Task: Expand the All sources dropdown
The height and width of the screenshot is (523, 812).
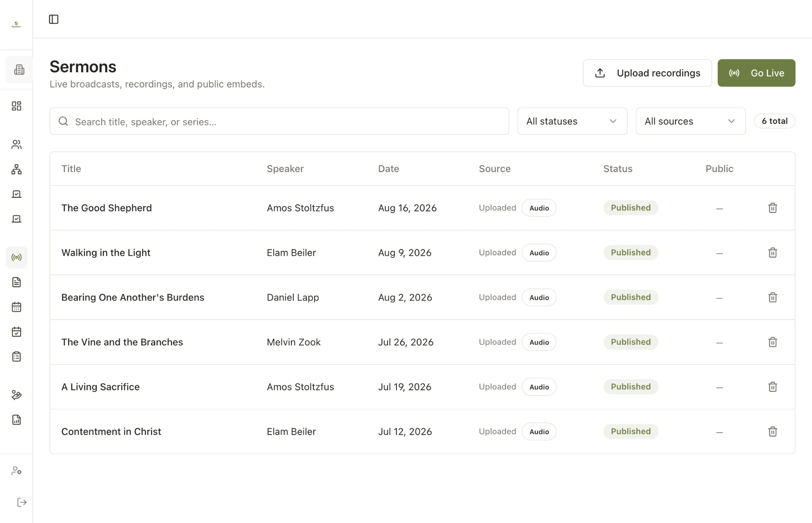Action: (690, 121)
